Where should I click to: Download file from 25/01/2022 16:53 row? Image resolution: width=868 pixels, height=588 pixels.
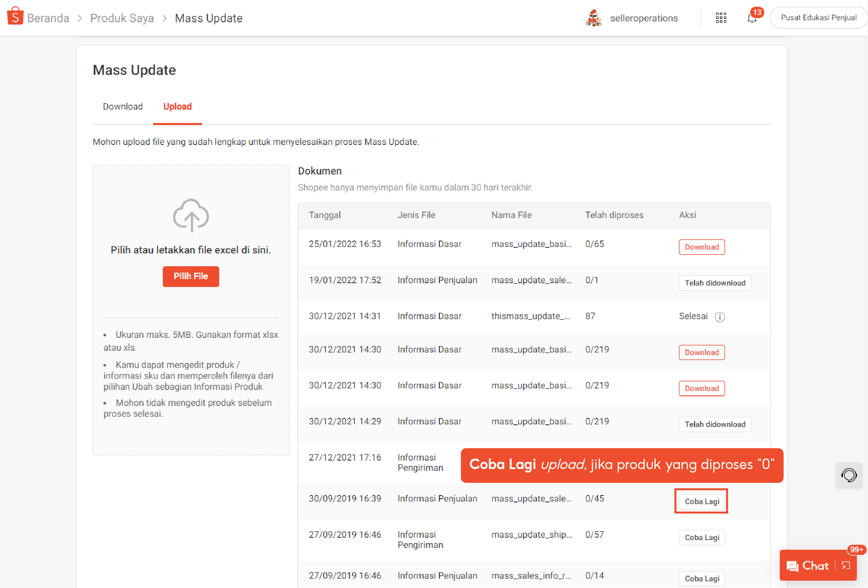[701, 247]
